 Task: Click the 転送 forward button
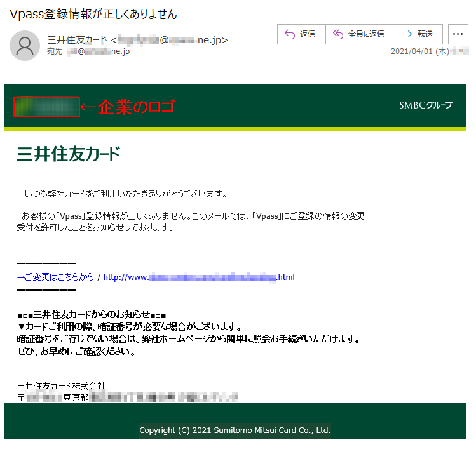point(419,34)
